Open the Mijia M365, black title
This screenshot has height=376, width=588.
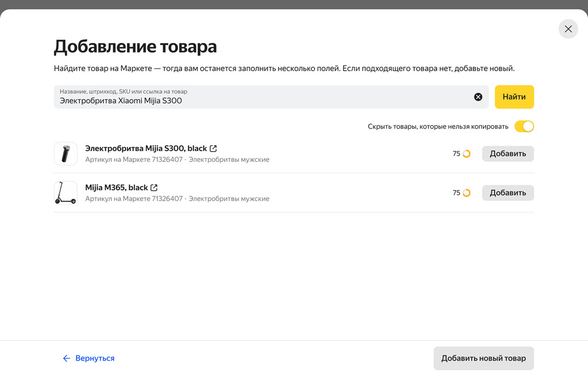pos(116,188)
